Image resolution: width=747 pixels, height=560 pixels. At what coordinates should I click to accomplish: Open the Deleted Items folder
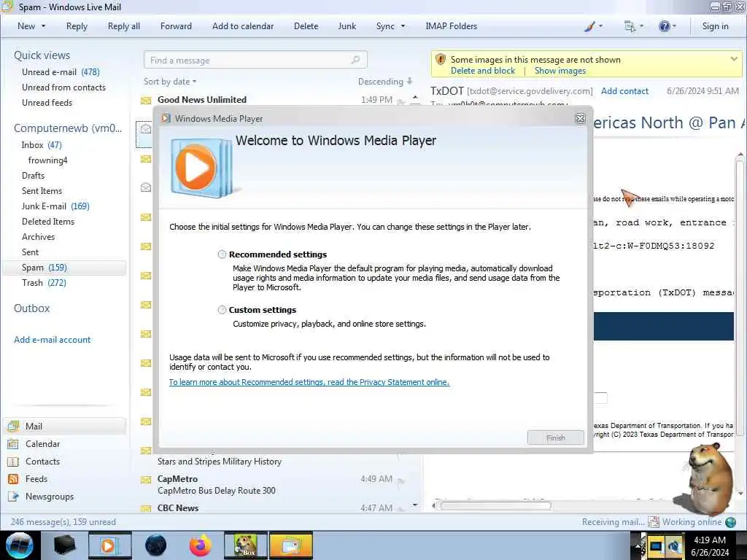click(48, 222)
